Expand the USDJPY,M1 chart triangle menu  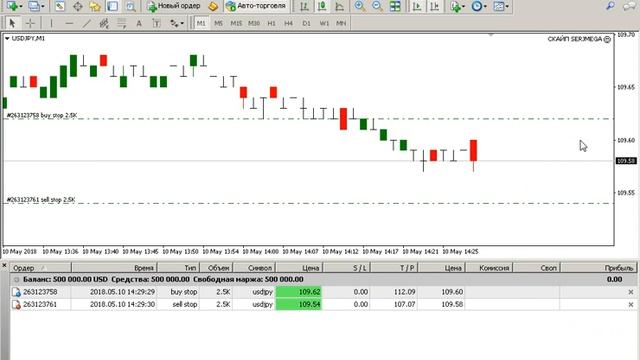7,38
